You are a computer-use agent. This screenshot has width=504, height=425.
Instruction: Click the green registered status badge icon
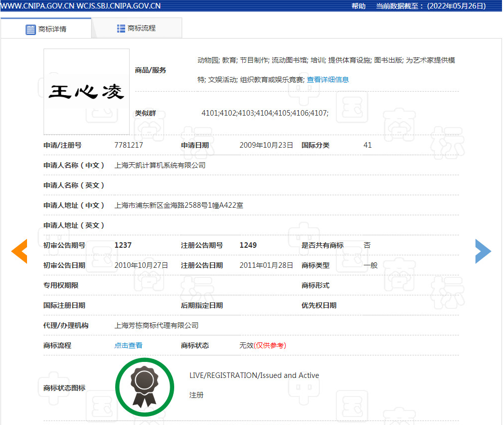click(145, 387)
